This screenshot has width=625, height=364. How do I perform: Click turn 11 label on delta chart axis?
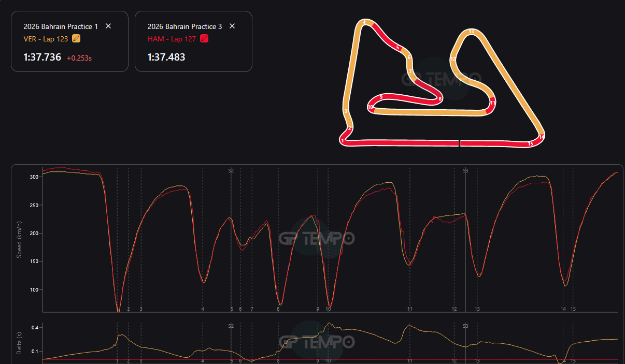click(x=410, y=361)
